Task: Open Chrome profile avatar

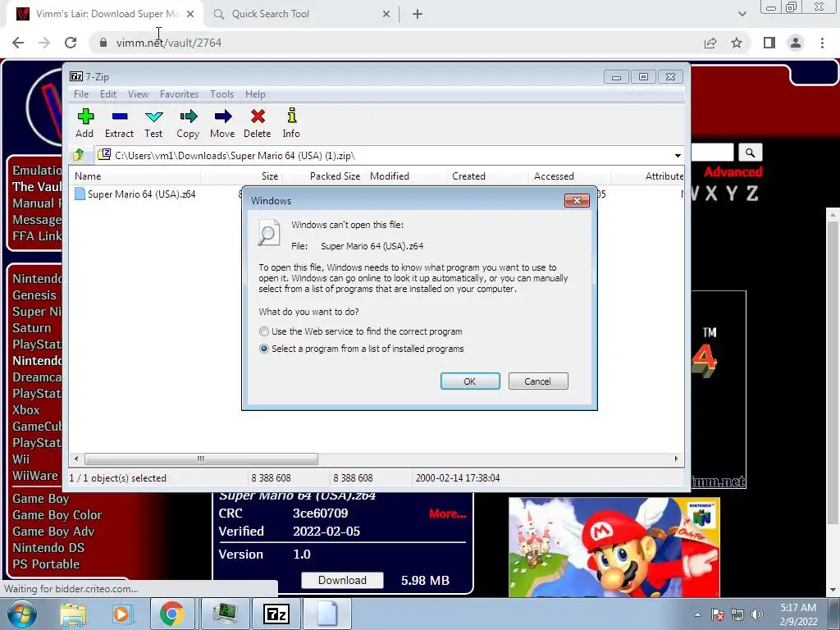Action: (x=796, y=43)
